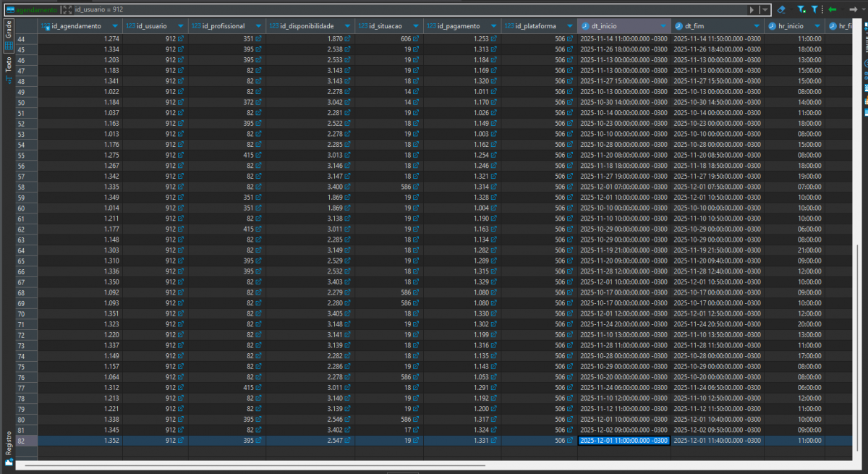Click the agendamento table name label
Image resolution: width=868 pixels, height=474 pixels.
(35, 9)
